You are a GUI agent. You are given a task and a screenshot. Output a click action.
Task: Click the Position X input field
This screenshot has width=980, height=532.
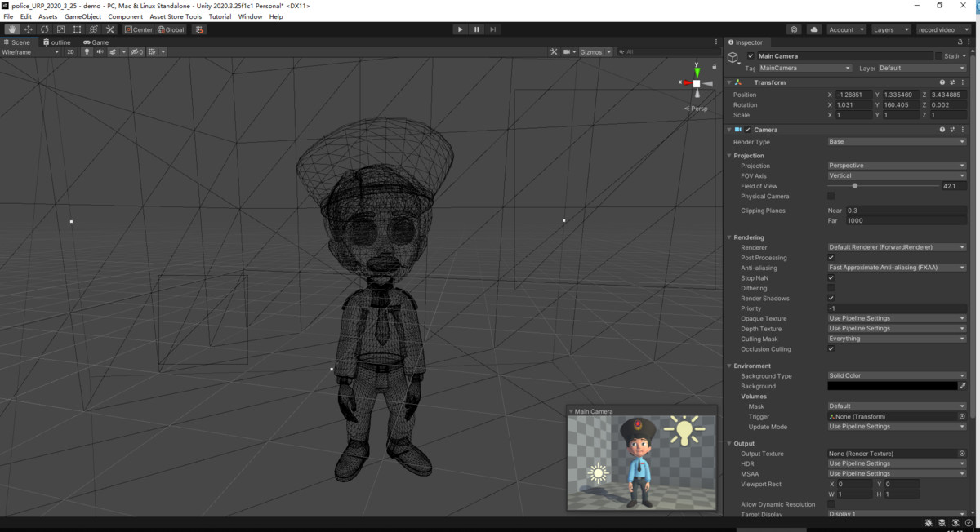click(x=854, y=95)
